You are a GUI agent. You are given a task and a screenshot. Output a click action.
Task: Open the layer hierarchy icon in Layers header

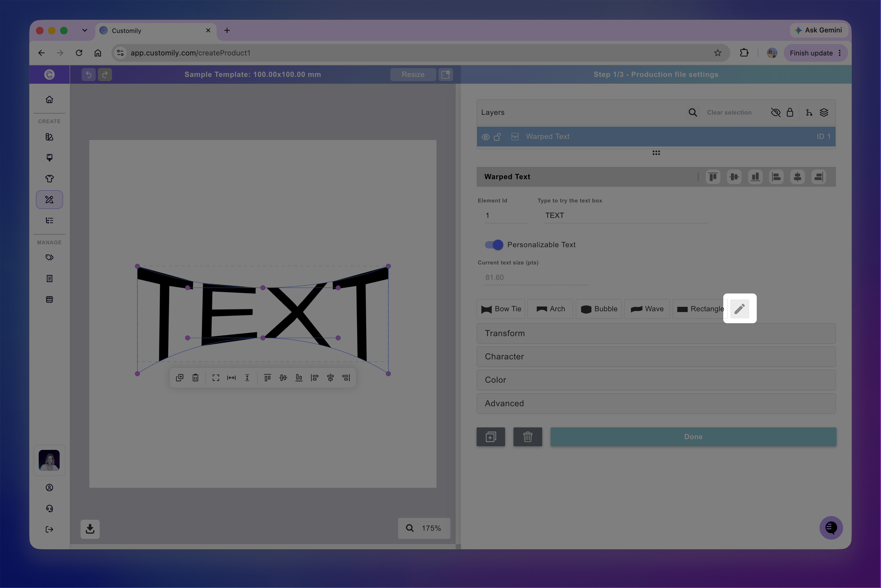point(809,112)
